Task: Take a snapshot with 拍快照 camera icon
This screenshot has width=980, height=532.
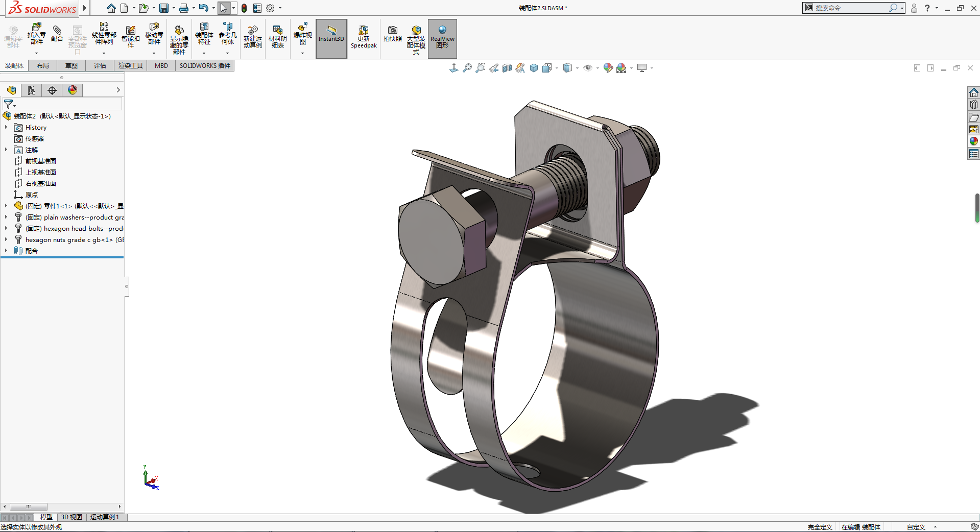Action: [x=393, y=35]
